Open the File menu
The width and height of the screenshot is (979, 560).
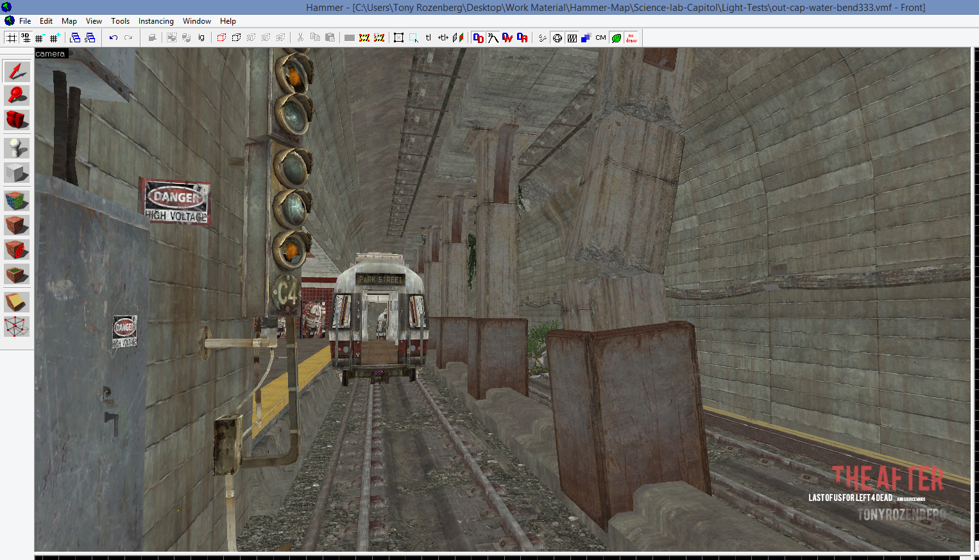(25, 21)
